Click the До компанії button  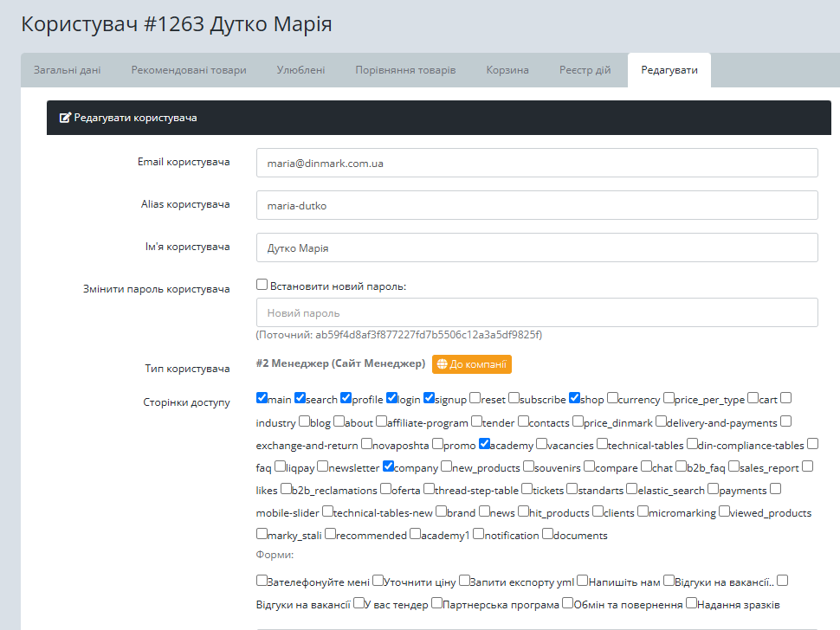click(x=471, y=364)
